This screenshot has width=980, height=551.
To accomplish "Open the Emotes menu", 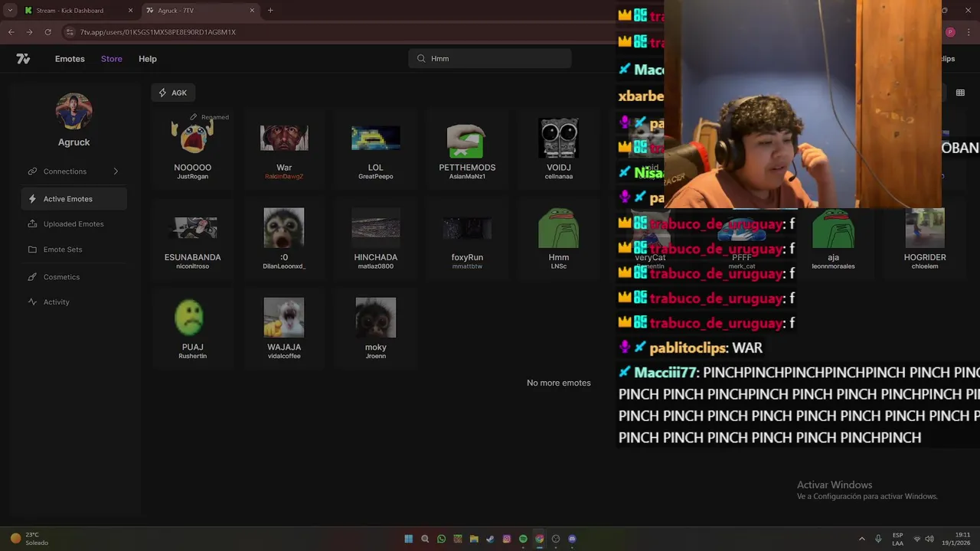I will tap(70, 59).
